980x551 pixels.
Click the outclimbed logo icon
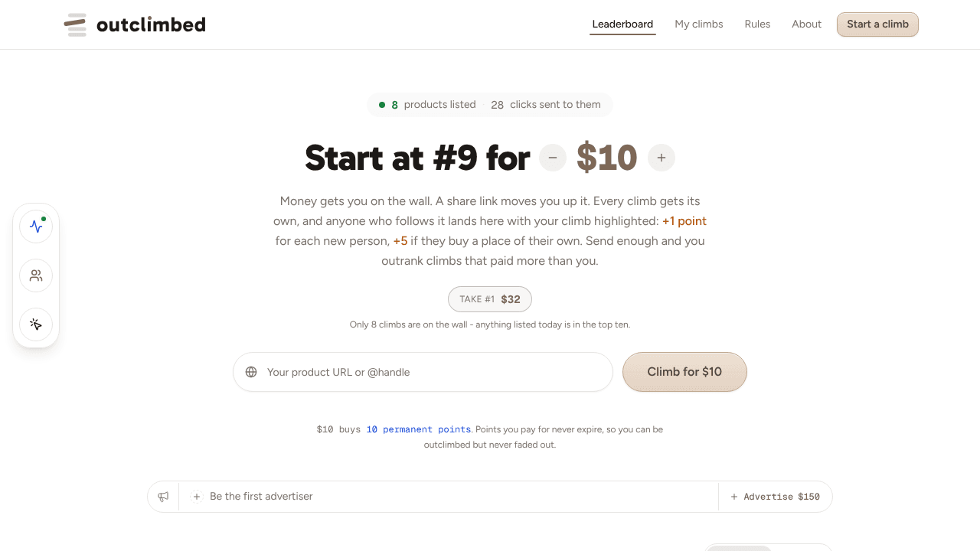[x=75, y=24]
